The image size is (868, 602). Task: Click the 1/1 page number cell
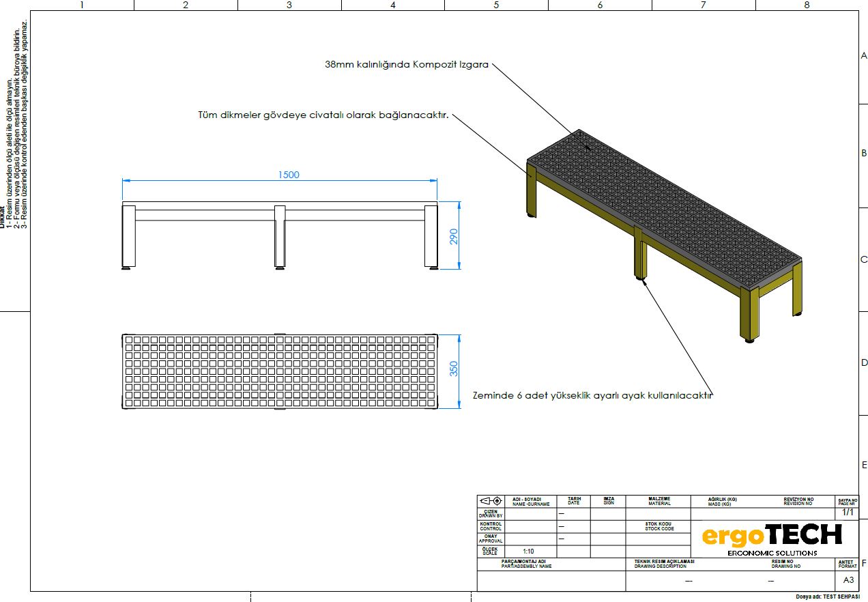pos(848,512)
